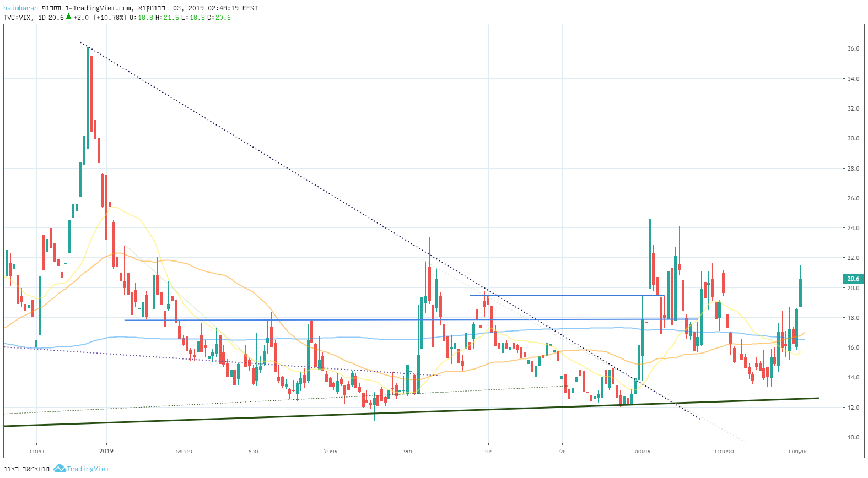Image resolution: width=868 pixels, height=478 pixels.
Task: Click the 16.0 price axis label
Action: pyautogui.click(x=853, y=348)
